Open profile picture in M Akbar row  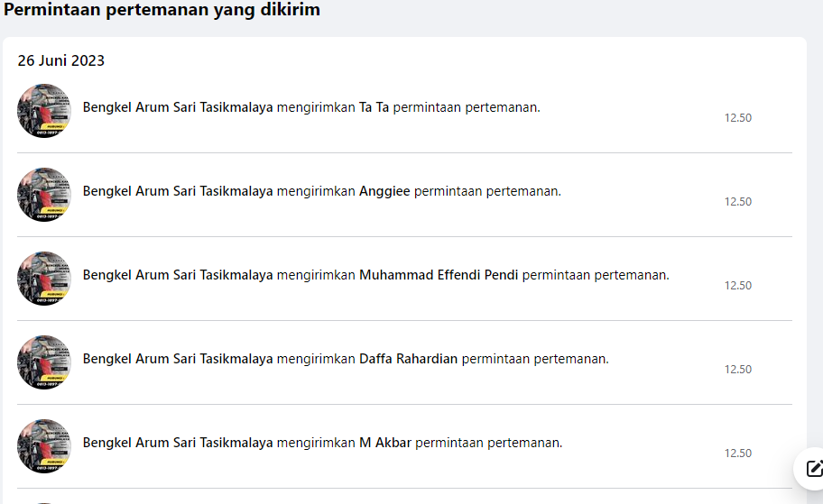[44, 446]
